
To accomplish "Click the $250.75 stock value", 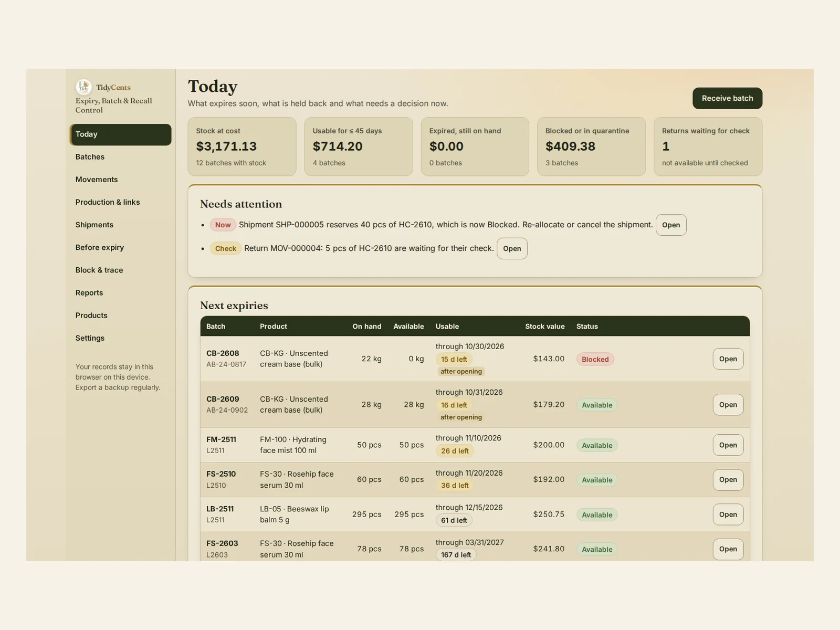I will pos(549,514).
